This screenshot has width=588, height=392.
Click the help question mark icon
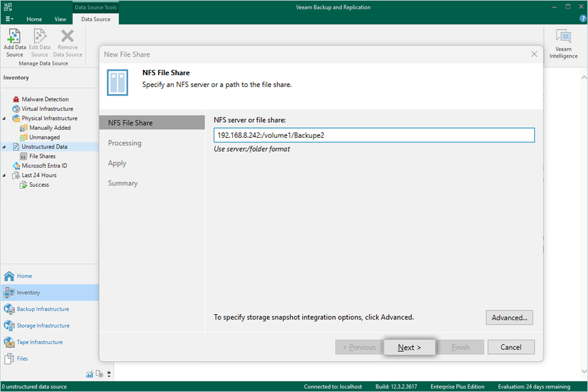point(583,19)
